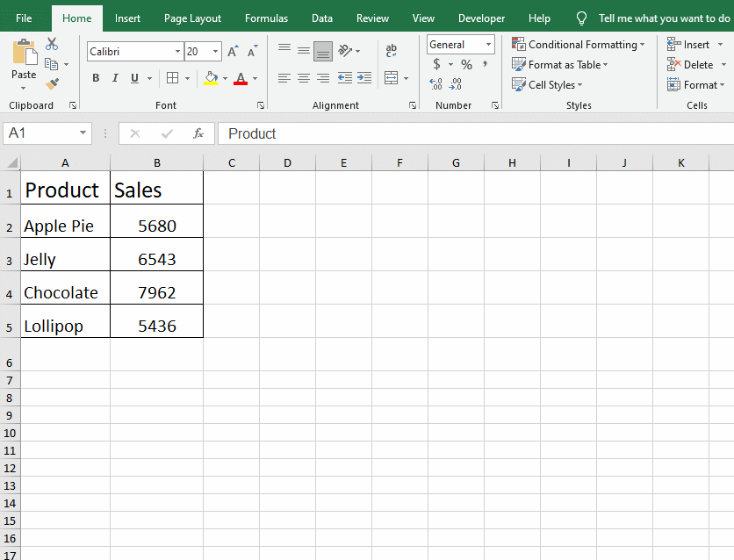Image resolution: width=734 pixels, height=560 pixels.
Task: Click the formula bar containing Product
Action: pyautogui.click(x=476, y=133)
